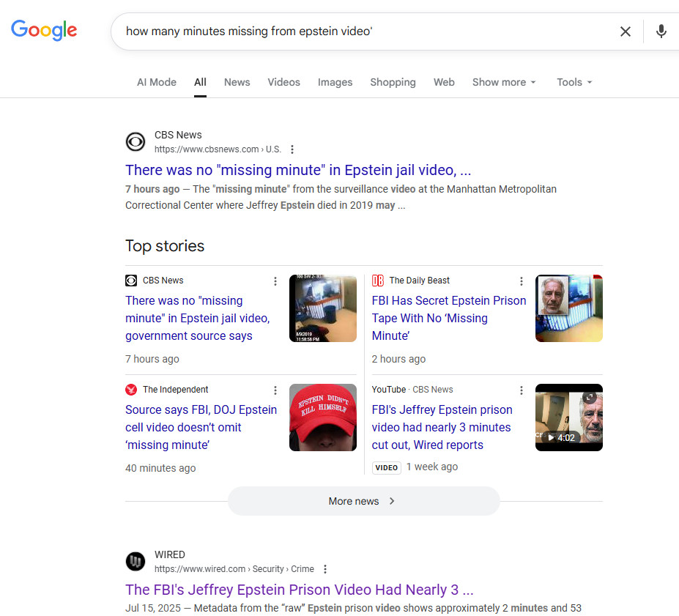Click the red hat thumbnail
This screenshot has height=616, width=679.
[x=323, y=418]
